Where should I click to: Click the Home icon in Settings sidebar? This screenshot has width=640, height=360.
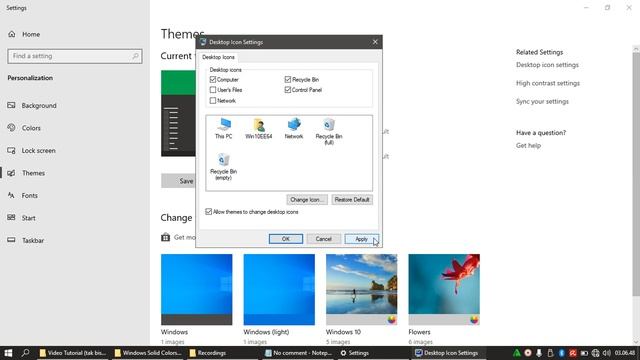click(12, 34)
